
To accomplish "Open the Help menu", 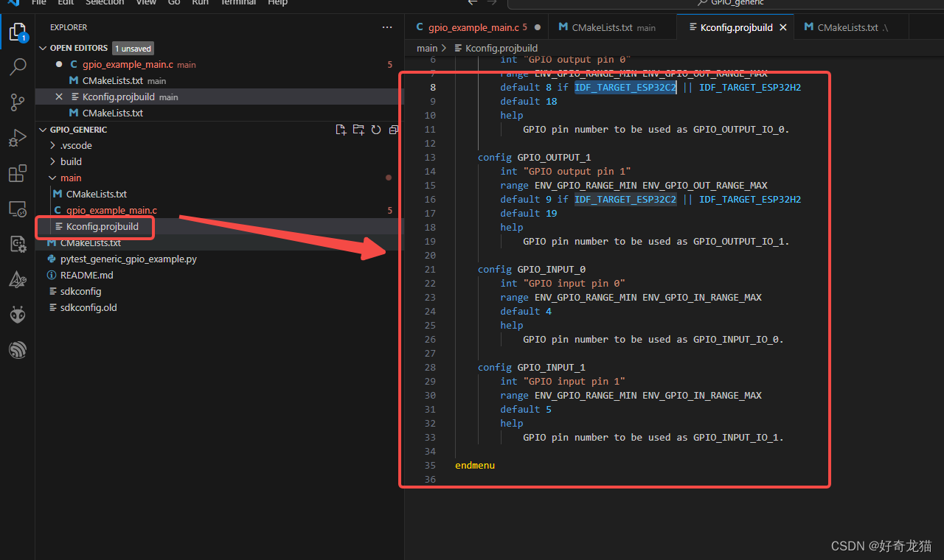I will coord(277,3).
